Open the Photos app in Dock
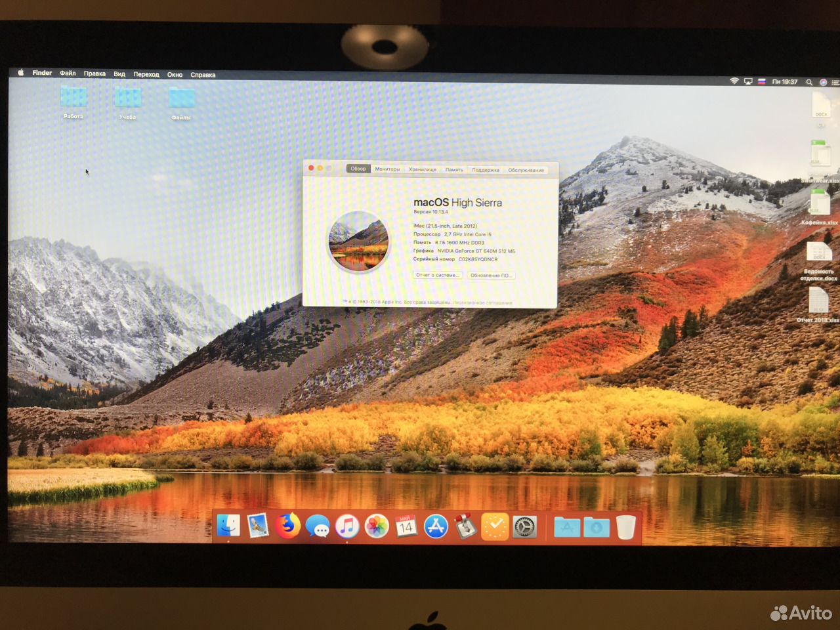 click(x=377, y=526)
